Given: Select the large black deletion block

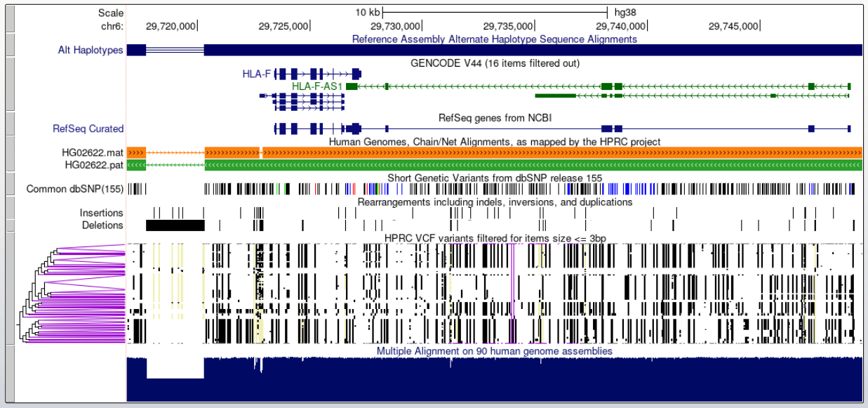Looking at the screenshot, I should tap(175, 225).
